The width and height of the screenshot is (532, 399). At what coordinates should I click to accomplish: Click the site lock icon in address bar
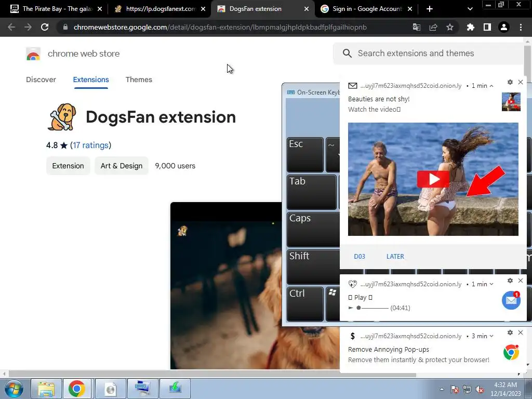(x=65, y=27)
